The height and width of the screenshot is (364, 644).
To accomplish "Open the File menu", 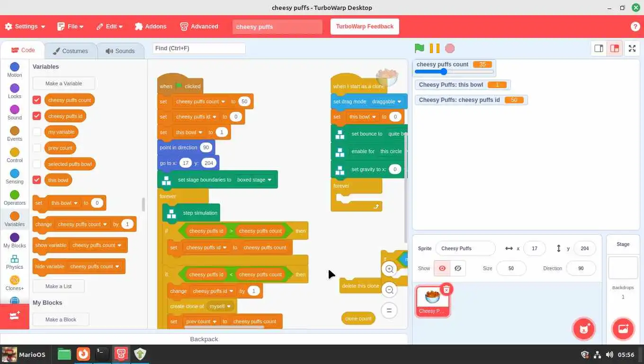I will tap(71, 27).
